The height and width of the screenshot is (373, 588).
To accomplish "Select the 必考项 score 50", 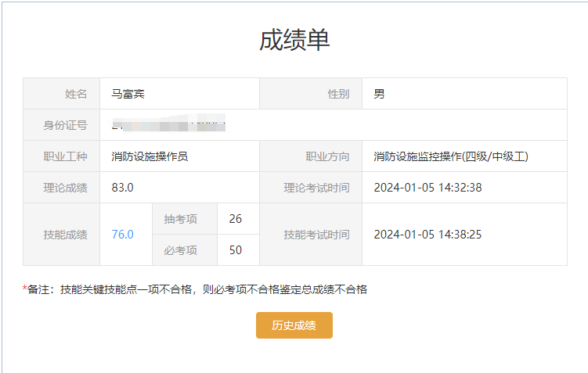I will pyautogui.click(x=236, y=250).
